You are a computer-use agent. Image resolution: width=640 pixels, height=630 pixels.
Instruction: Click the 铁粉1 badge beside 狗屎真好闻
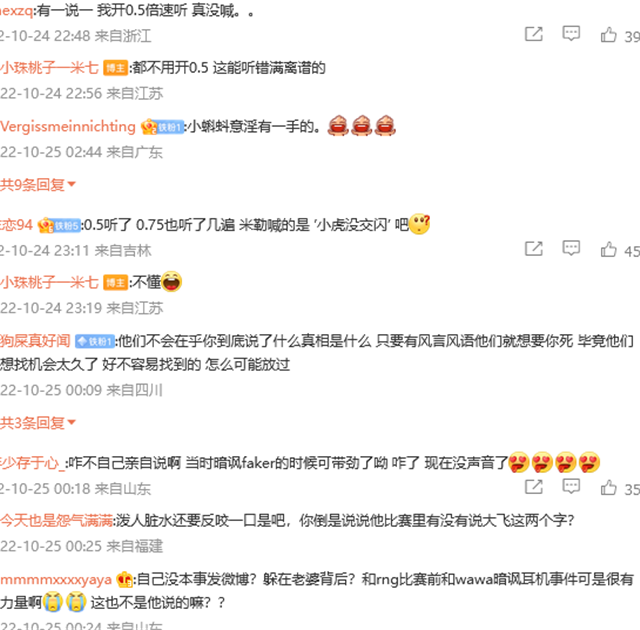[95, 341]
